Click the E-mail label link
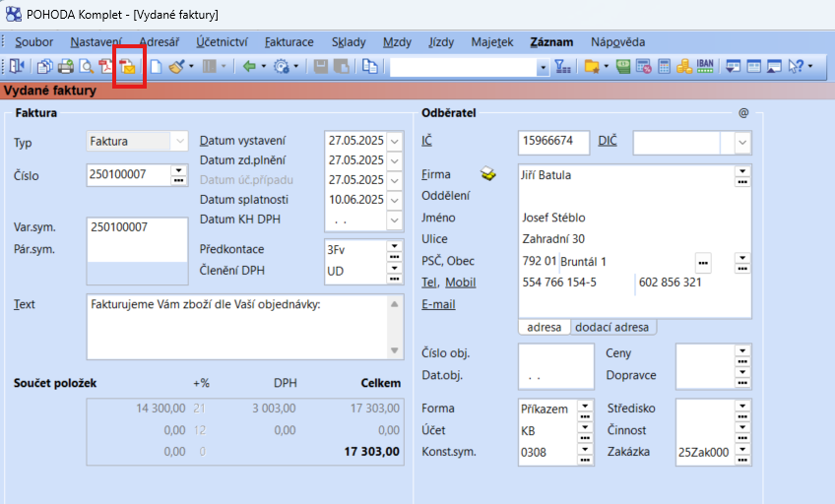 pyautogui.click(x=438, y=304)
